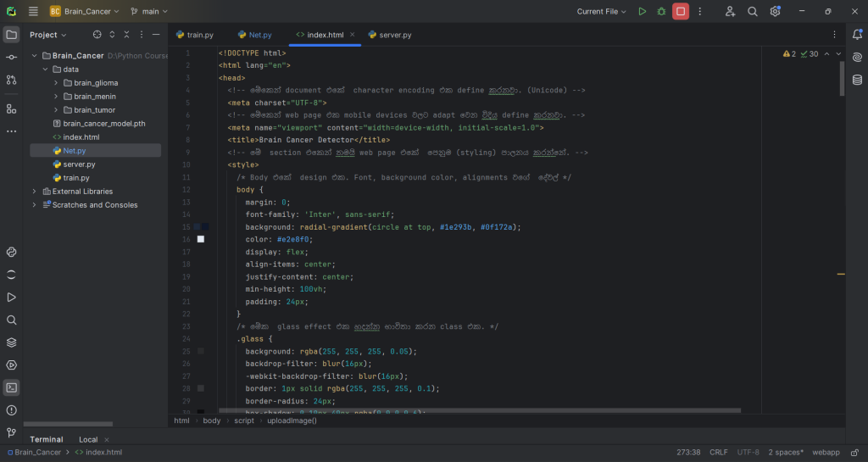The height and width of the screenshot is (462, 868).
Task: Open Commit tool window in sidebar
Action: (11, 57)
